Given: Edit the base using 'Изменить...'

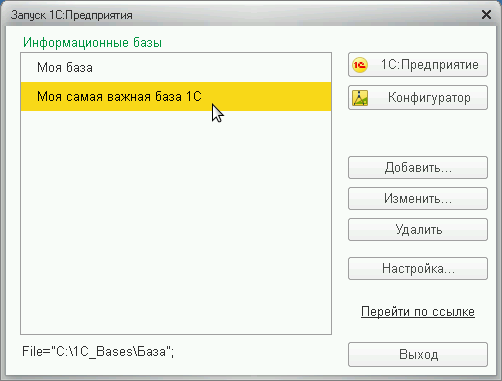Looking at the screenshot, I should click(x=418, y=199).
